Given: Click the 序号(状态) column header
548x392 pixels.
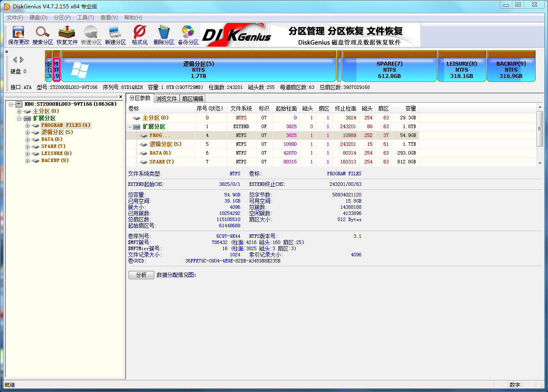Looking at the screenshot, I should (x=210, y=108).
